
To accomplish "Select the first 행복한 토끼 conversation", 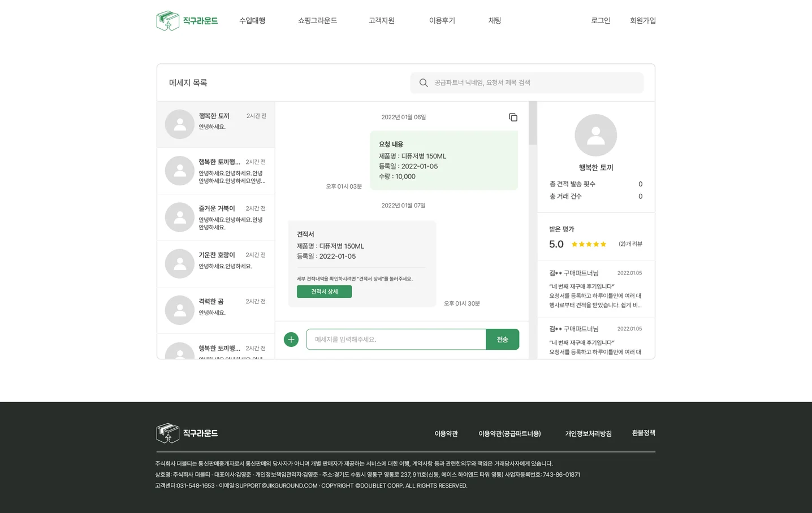I will click(x=216, y=124).
